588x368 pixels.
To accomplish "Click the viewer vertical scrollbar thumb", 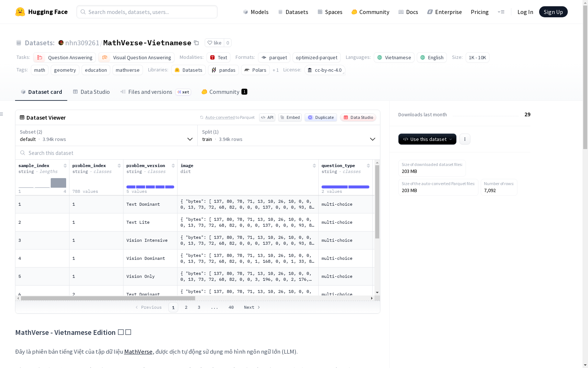I will (x=377, y=202).
